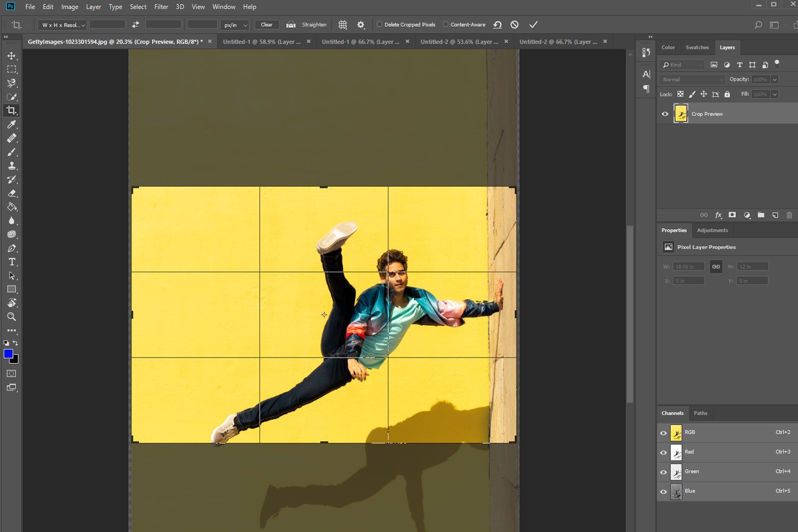Viewport: 798px width, 532px height.
Task: Change the screen mode
Action: click(x=11, y=388)
